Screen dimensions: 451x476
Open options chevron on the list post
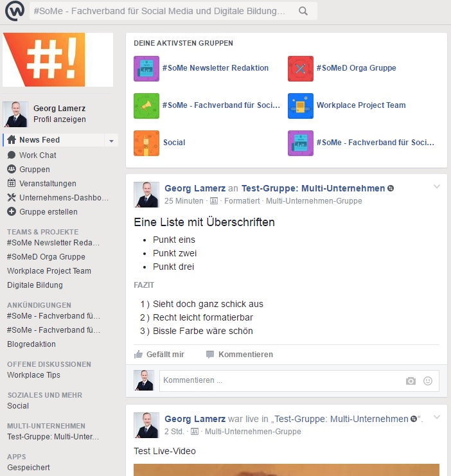pyautogui.click(x=437, y=187)
